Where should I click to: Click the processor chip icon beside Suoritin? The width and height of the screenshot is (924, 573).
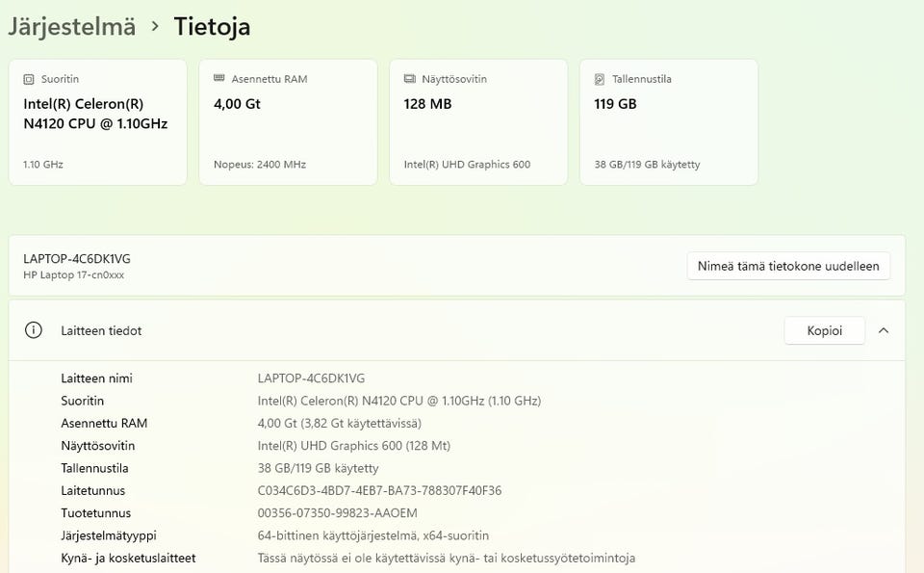(x=28, y=79)
